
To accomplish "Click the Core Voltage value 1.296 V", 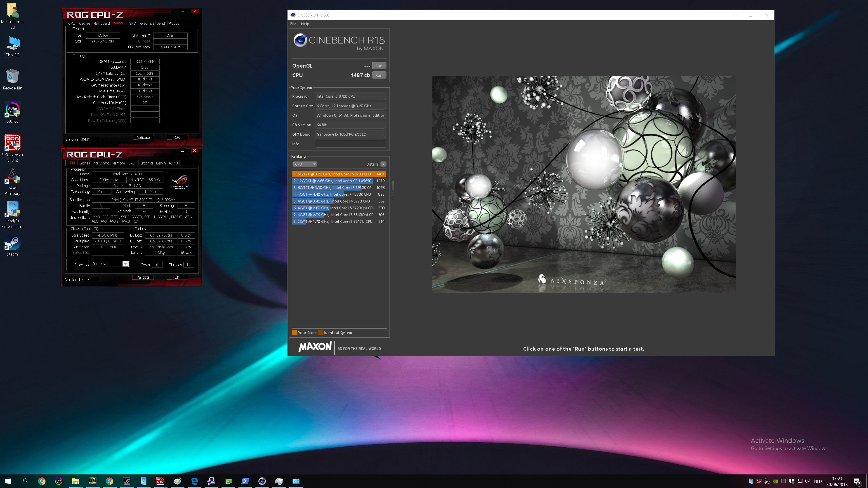I will coord(151,192).
